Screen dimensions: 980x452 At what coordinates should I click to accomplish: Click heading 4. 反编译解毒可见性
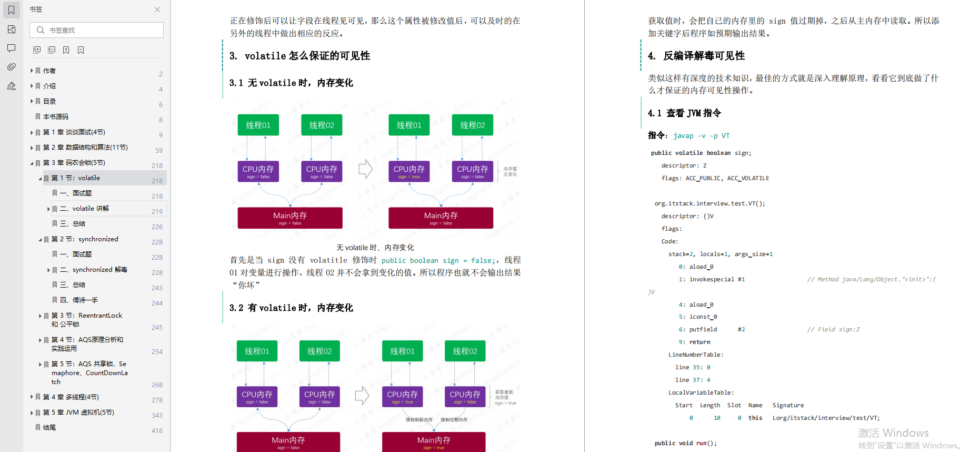[696, 56]
